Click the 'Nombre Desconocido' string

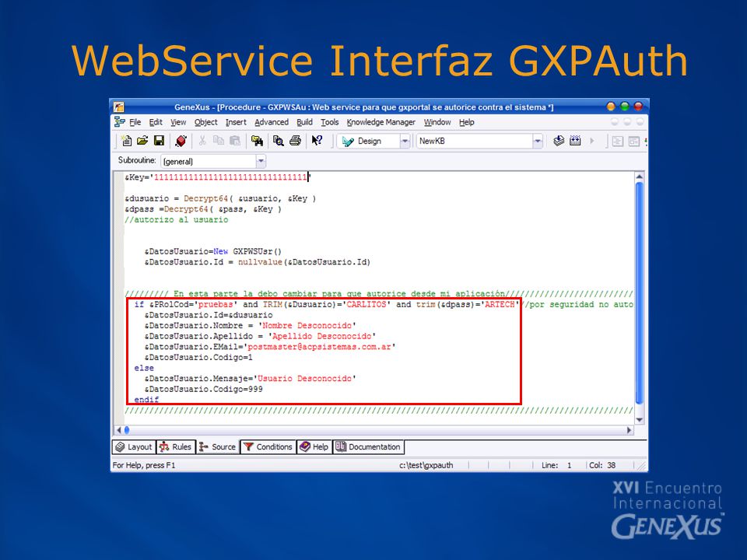[x=307, y=325]
